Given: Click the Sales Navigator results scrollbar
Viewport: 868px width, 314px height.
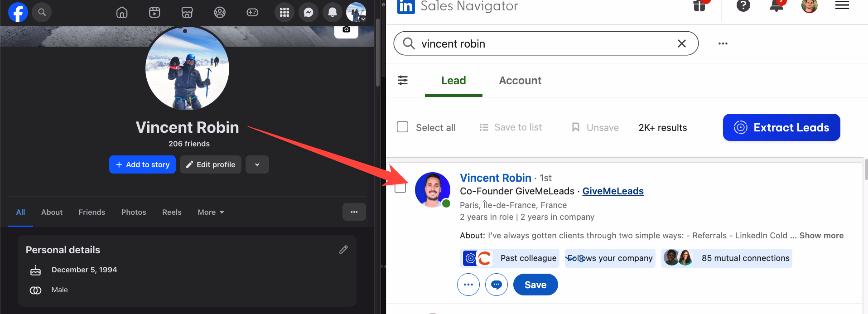Looking at the screenshot, I should pos(866,169).
